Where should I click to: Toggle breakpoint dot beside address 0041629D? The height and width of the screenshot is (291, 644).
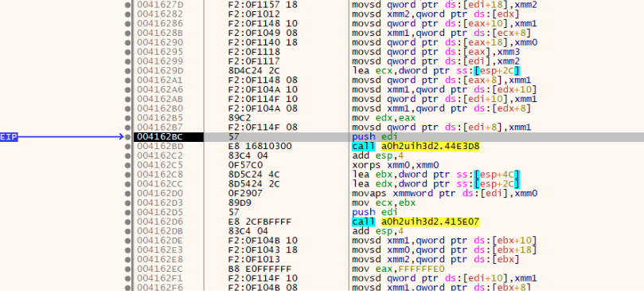[x=127, y=71]
